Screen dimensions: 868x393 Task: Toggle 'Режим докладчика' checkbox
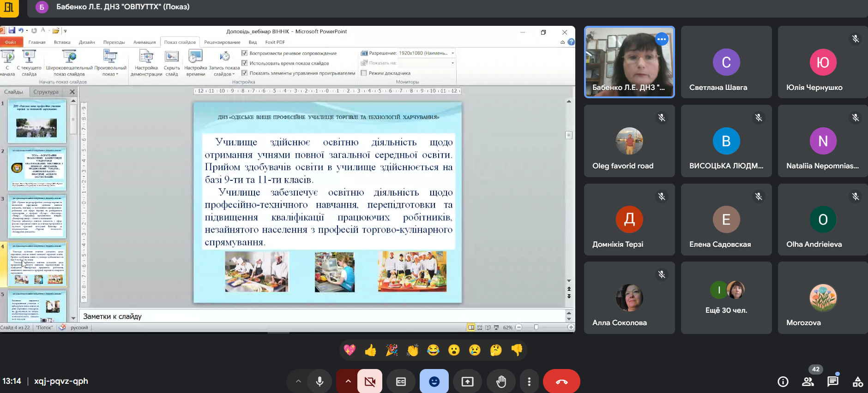[x=364, y=73]
